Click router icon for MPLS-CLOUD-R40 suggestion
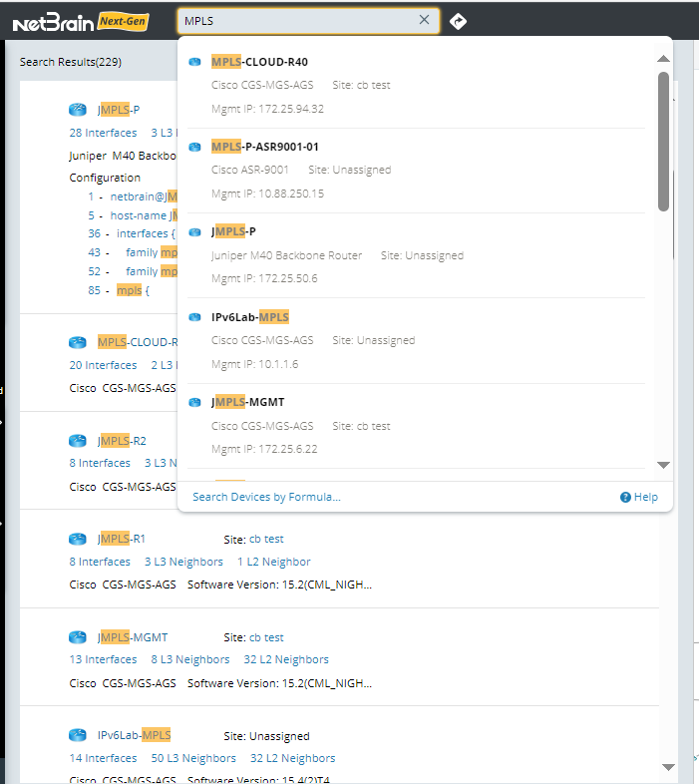 click(x=195, y=62)
